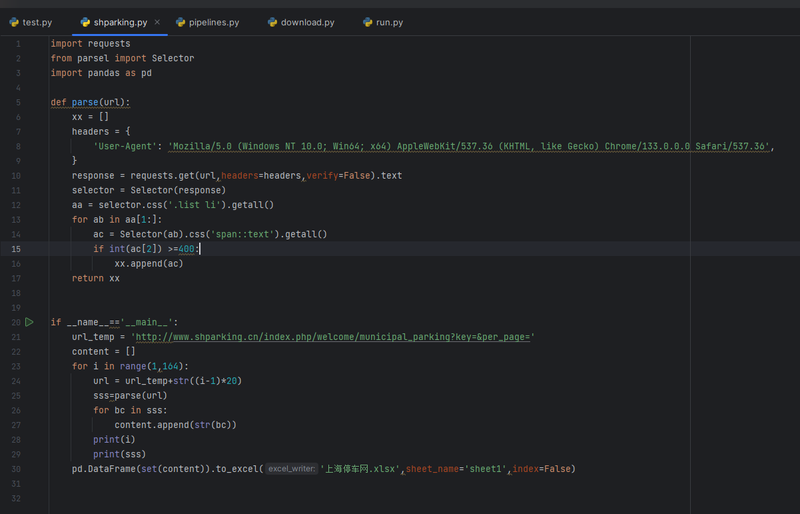Click the 'xx = []' assignment

(x=90, y=117)
